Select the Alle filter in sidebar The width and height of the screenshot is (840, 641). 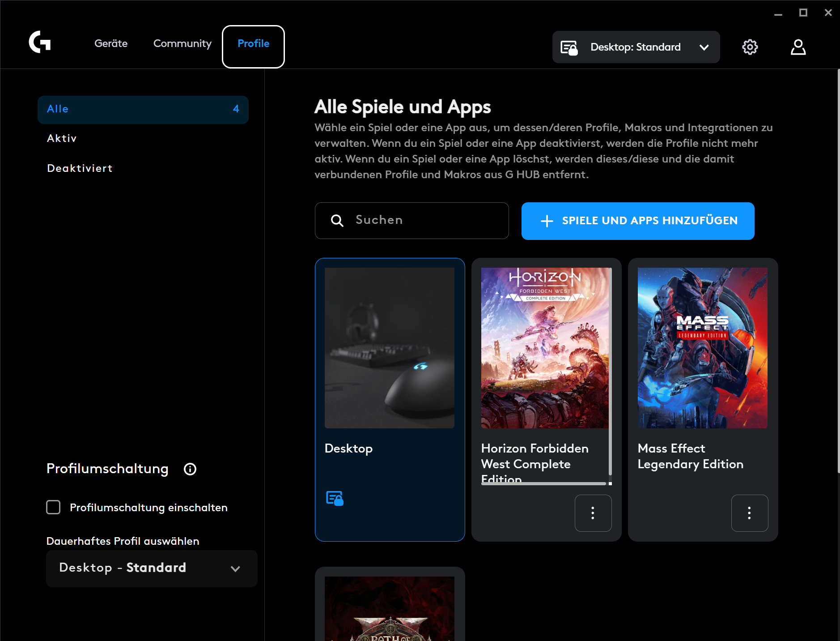point(143,110)
